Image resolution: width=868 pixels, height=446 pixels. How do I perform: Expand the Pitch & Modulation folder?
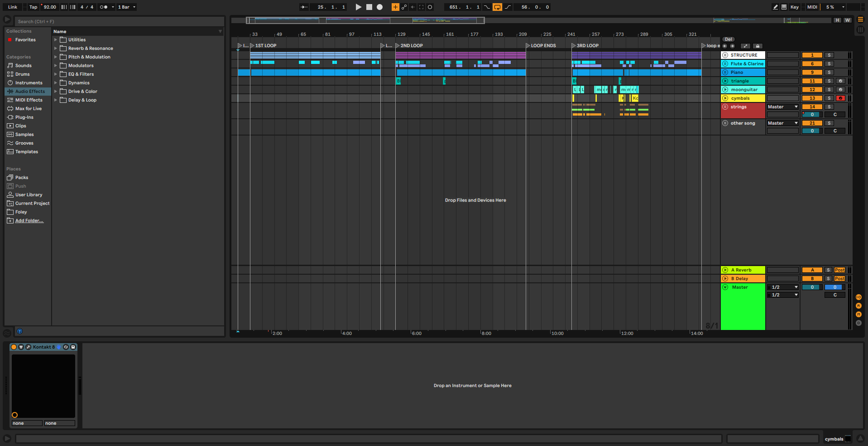(56, 57)
